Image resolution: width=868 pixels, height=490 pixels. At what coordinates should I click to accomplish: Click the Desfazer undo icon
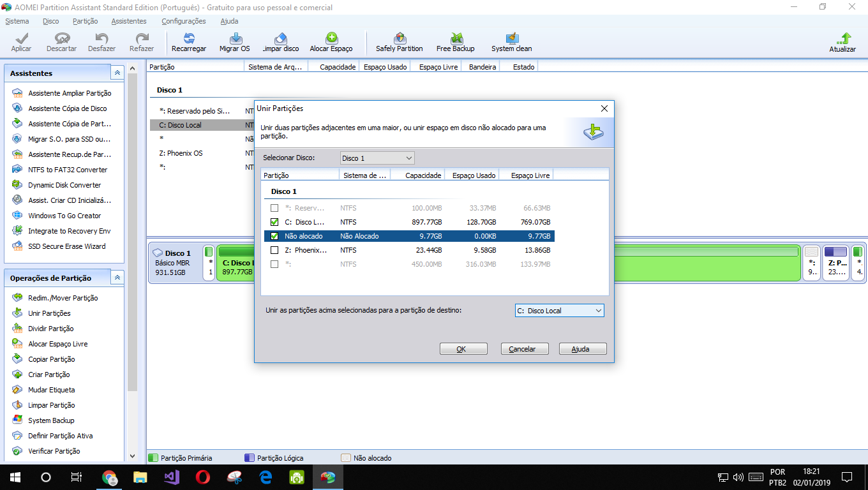tap(102, 43)
